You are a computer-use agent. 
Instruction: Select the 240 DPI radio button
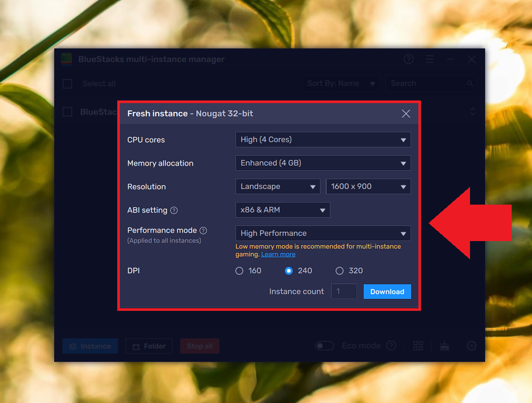289,271
